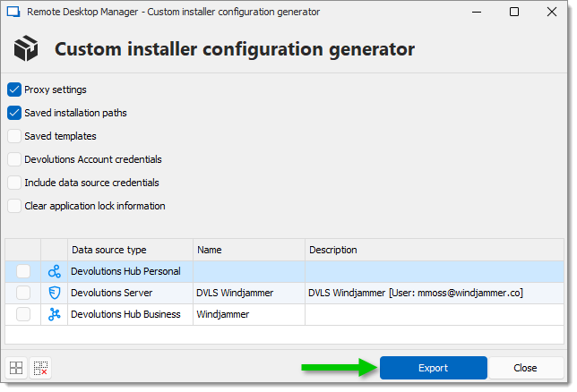Click the Devolutions Hub Personal icon
577x392 pixels.
(55, 271)
